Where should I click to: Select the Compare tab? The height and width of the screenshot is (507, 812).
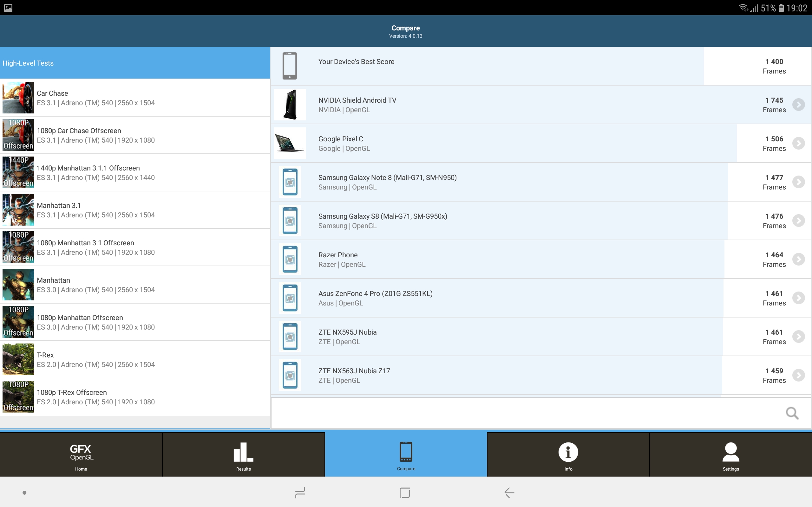[406, 454]
